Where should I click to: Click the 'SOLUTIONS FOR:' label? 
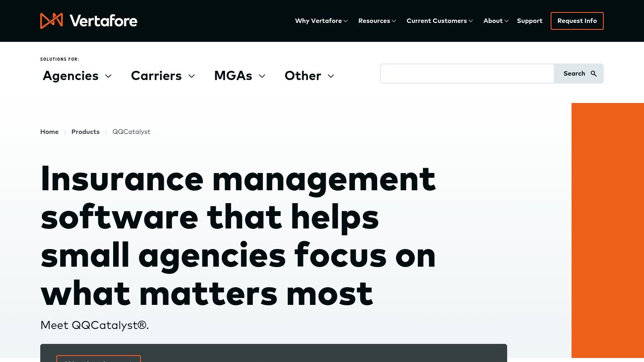tap(60, 59)
